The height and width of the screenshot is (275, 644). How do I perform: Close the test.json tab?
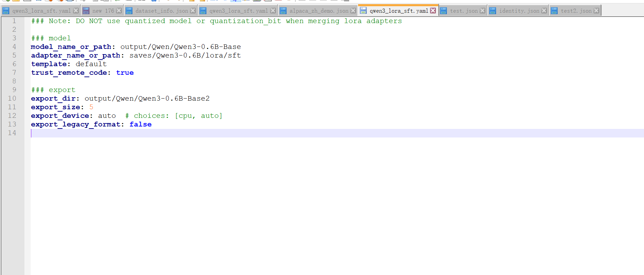click(482, 11)
